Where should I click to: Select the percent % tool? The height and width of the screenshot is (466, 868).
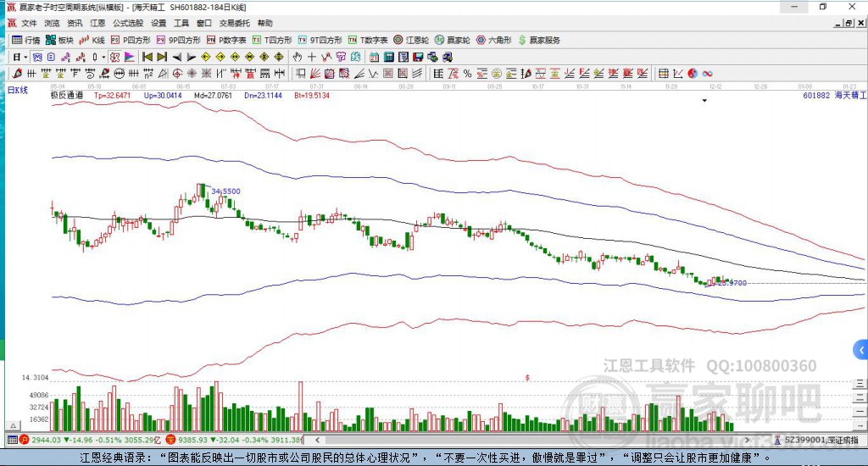467,74
